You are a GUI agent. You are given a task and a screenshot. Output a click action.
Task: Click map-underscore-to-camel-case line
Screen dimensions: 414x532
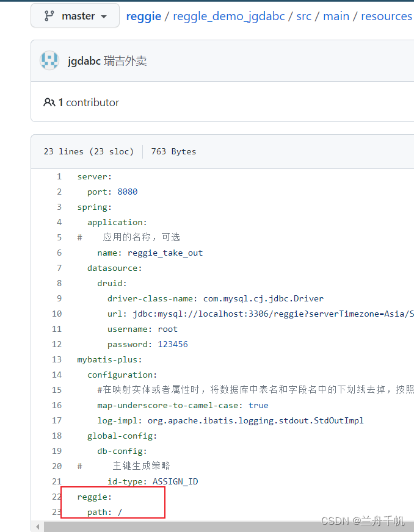[183, 406]
